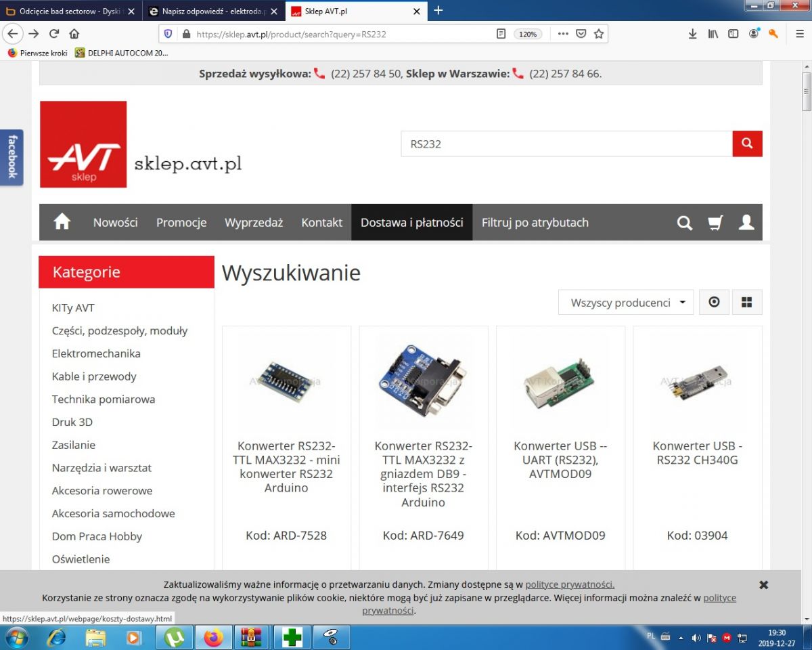Select Dom Praca Hobby category
The image size is (812, 650).
[97, 536]
